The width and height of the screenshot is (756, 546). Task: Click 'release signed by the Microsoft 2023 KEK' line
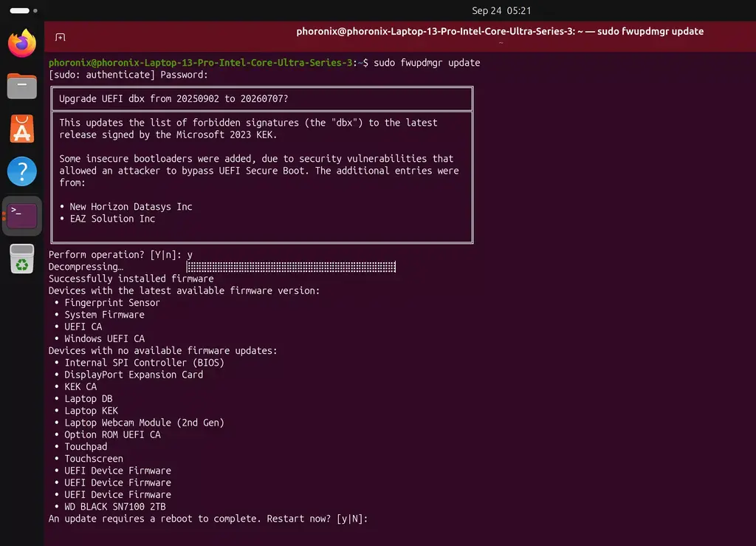click(x=168, y=135)
